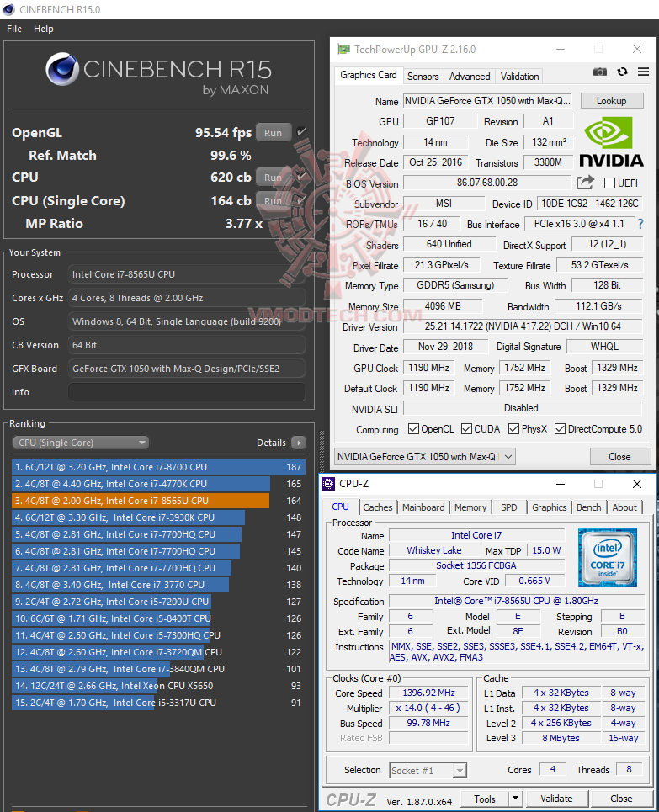This screenshot has height=812, width=659.
Task: Toggle the UEFI checkbox in GPU-Z
Action: 610,183
